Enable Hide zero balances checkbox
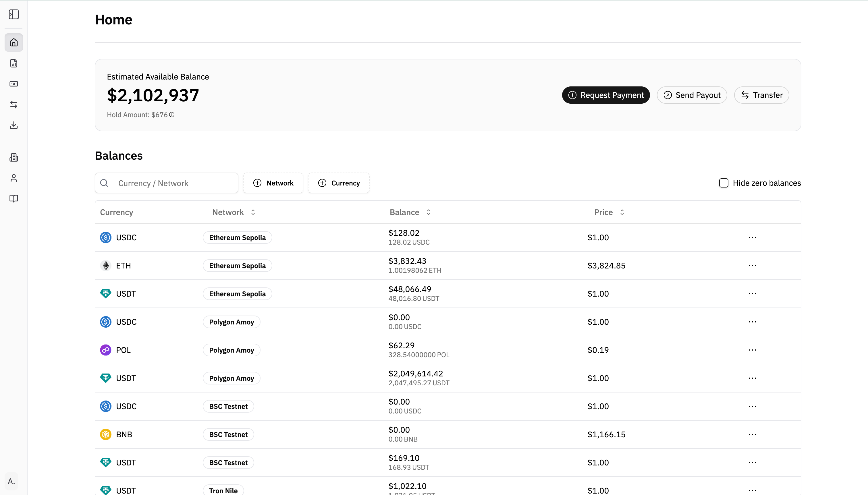 [x=724, y=183]
